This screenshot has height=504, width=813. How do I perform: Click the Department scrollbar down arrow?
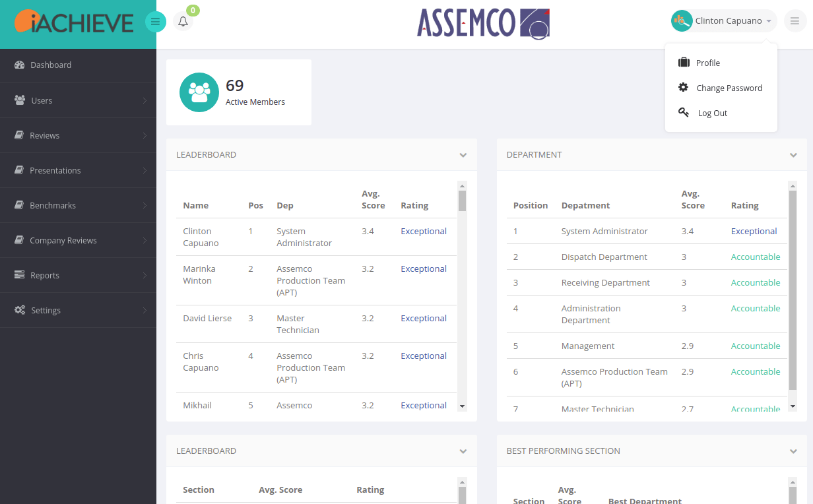click(793, 406)
